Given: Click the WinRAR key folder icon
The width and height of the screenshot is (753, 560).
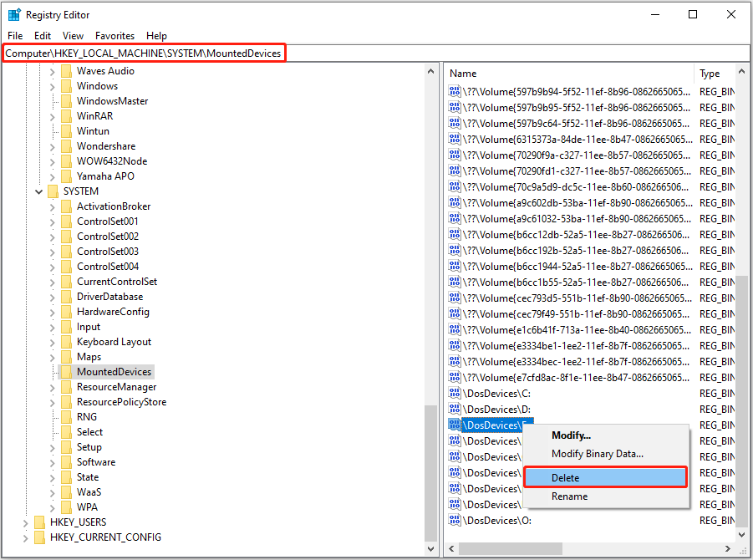Looking at the screenshot, I should [x=66, y=116].
